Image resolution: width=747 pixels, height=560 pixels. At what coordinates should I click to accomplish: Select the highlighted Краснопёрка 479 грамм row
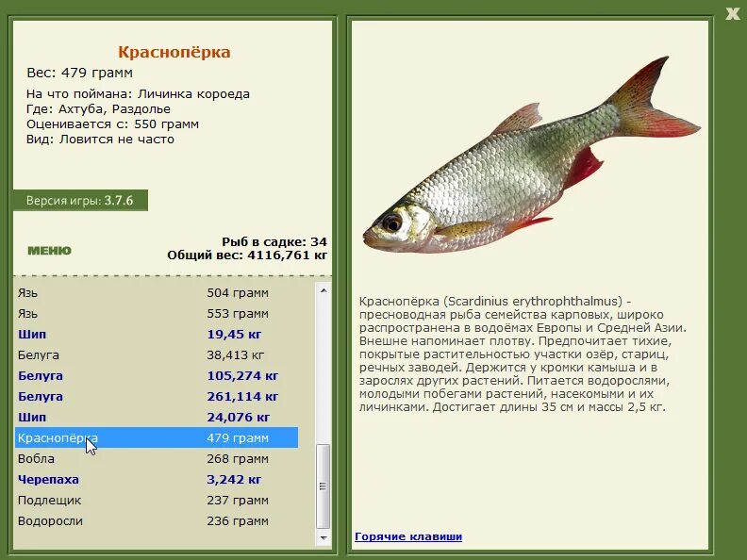coord(157,438)
